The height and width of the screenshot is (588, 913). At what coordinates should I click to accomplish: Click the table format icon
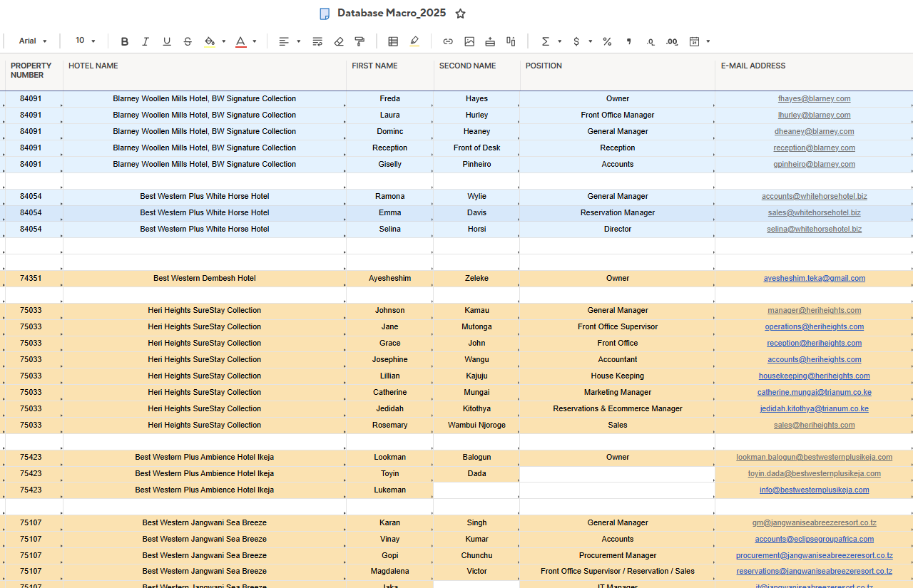point(393,41)
